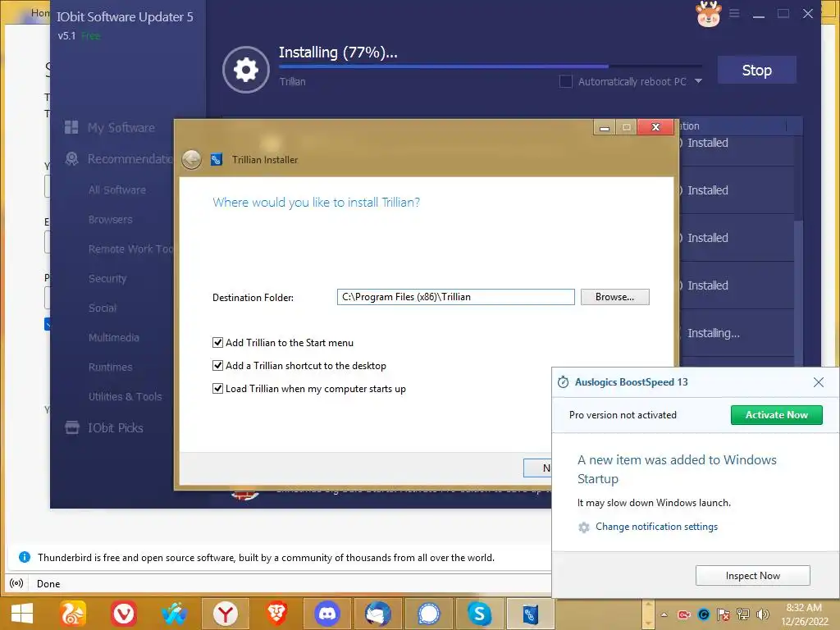840x630 pixels.
Task: Click the Trillian Installer title icon
Action: (217, 160)
